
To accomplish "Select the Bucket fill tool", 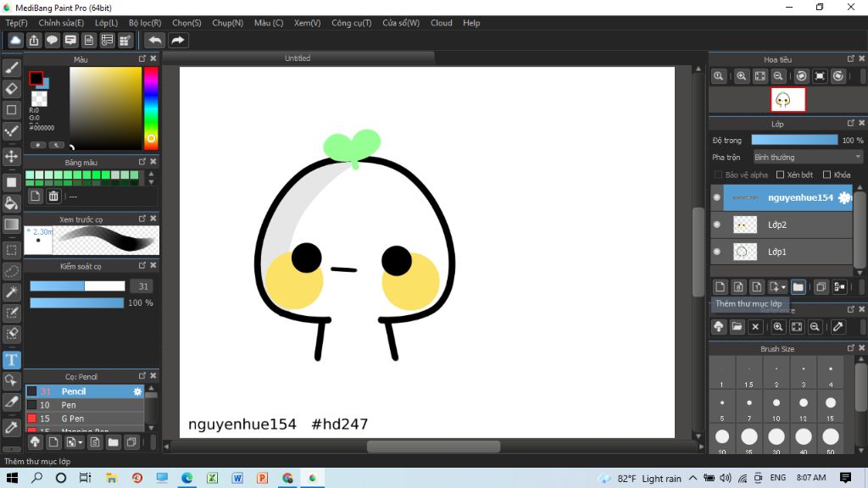I will [12, 203].
